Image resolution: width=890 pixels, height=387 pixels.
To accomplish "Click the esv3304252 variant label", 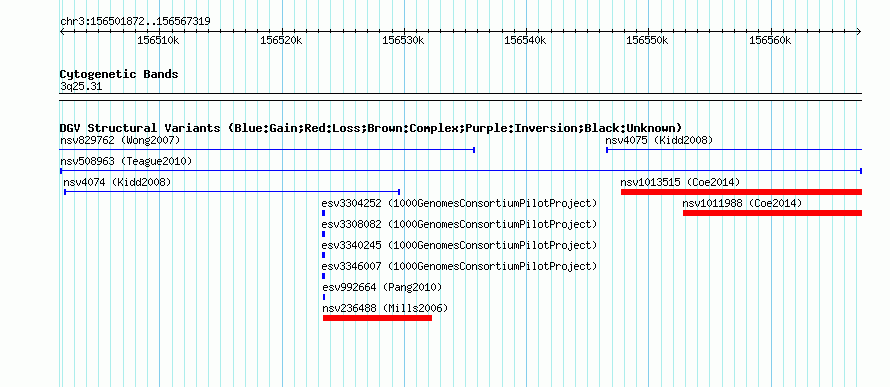I will [459, 203].
